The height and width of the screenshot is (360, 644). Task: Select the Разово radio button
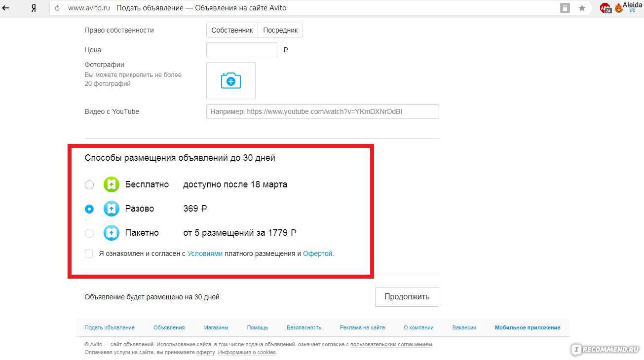pos(89,209)
